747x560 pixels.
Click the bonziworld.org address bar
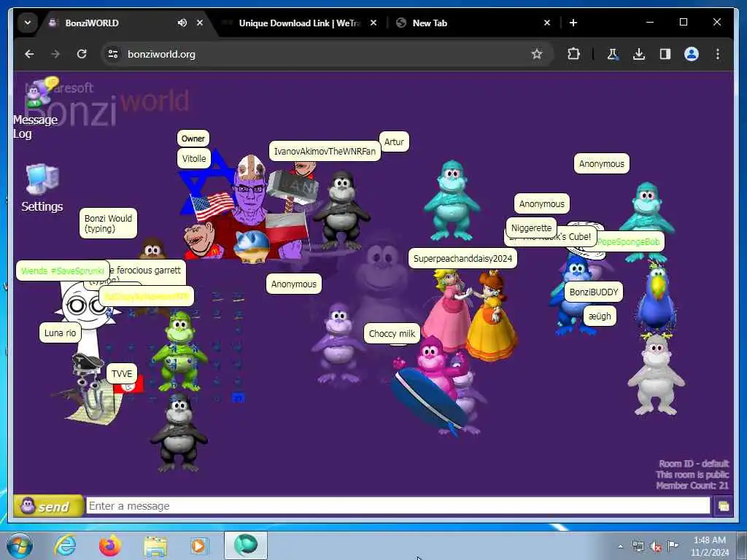point(326,54)
